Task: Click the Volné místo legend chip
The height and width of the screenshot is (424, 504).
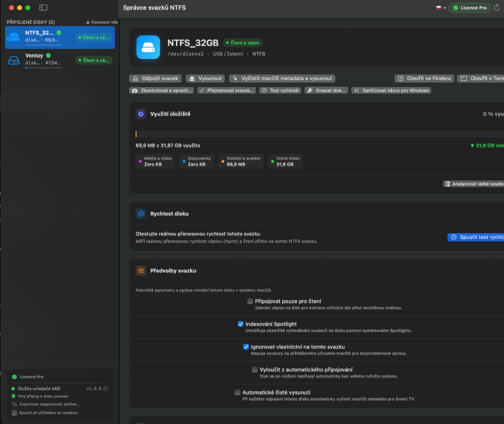Action: [285, 161]
